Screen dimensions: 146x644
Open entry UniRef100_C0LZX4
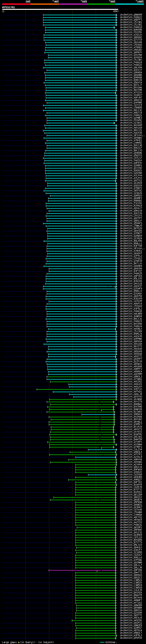tap(131, 450)
